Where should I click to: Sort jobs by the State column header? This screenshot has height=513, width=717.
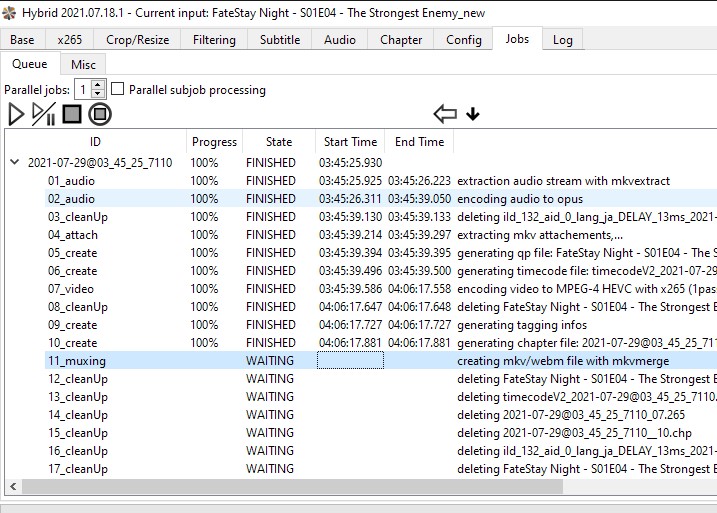(279, 142)
